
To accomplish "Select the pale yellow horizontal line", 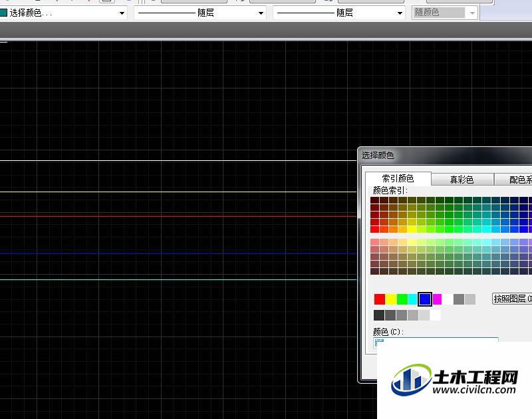I will (178, 192).
